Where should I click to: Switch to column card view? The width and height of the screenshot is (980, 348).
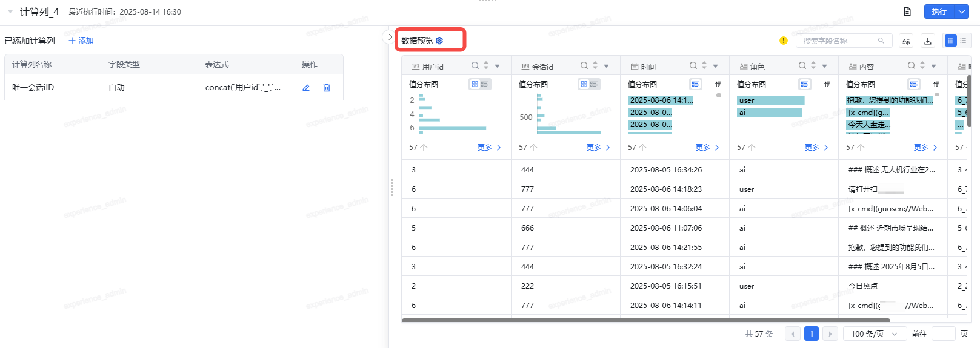[951, 41]
